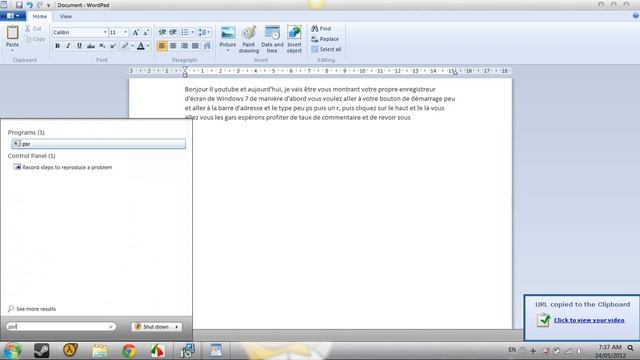
Task: Switch to the Home ribbon tab
Action: 40,16
